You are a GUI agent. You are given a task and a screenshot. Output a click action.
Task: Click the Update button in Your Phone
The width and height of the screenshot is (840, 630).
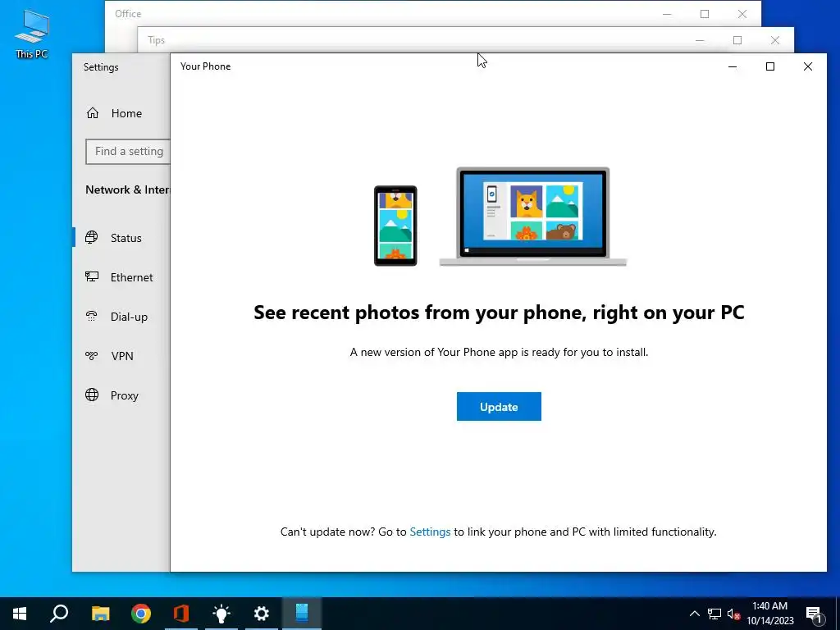[x=499, y=407]
